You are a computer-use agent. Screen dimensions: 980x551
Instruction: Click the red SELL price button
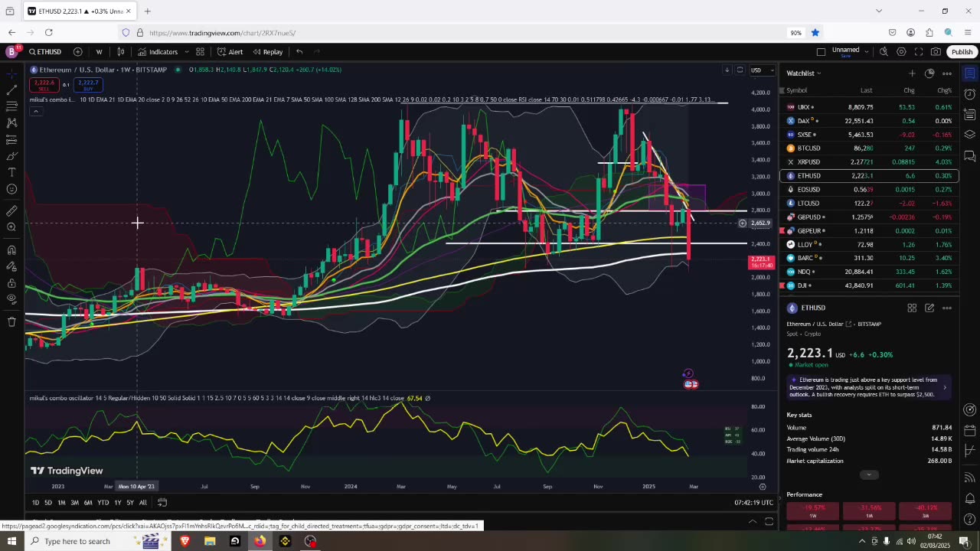pos(44,83)
